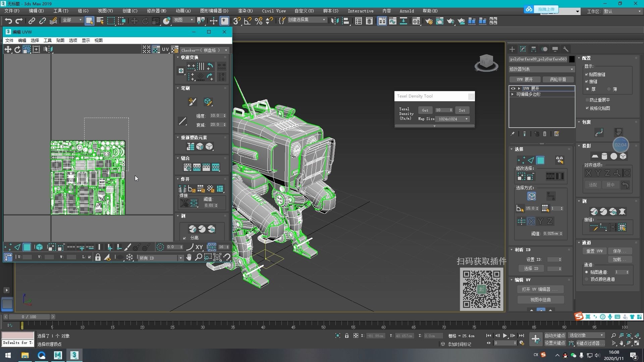Select Rotate tool in UVW editor

[x=17, y=50]
